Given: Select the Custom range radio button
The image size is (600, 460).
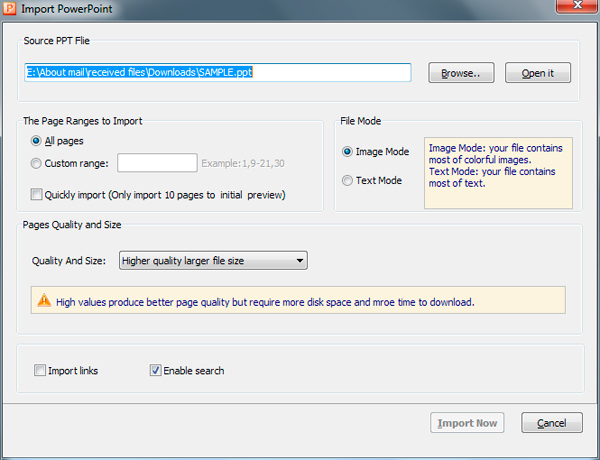Looking at the screenshot, I should click(36, 163).
